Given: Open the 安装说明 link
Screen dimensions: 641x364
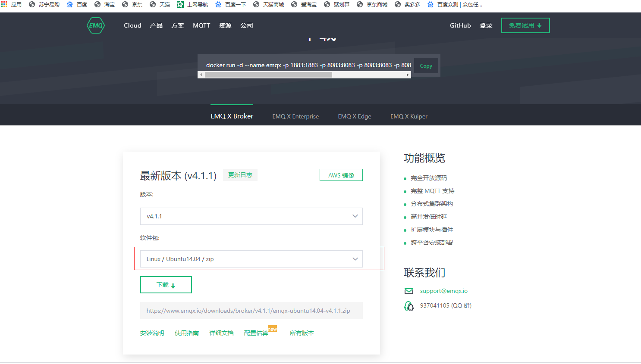Looking at the screenshot, I should pyautogui.click(x=152, y=333).
